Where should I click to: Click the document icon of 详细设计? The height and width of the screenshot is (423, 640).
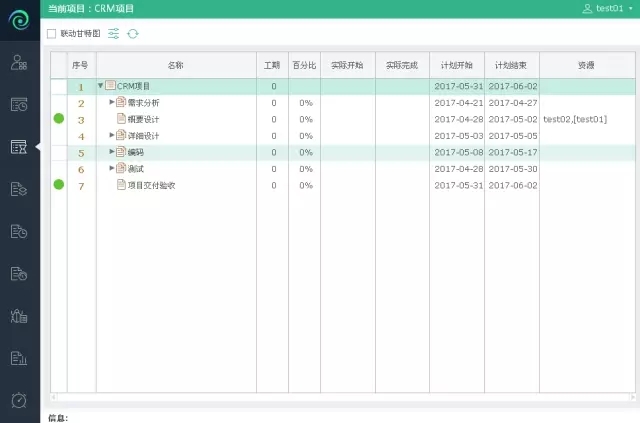[121, 135]
